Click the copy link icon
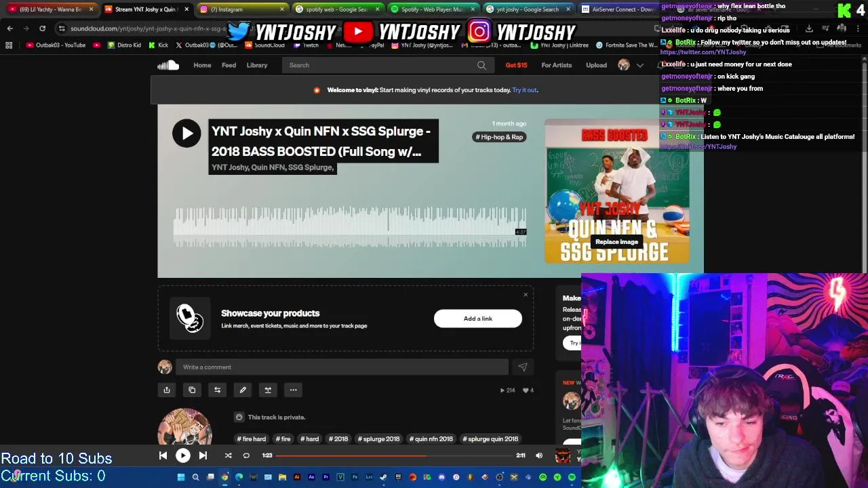The width and height of the screenshot is (868, 488). [192, 390]
